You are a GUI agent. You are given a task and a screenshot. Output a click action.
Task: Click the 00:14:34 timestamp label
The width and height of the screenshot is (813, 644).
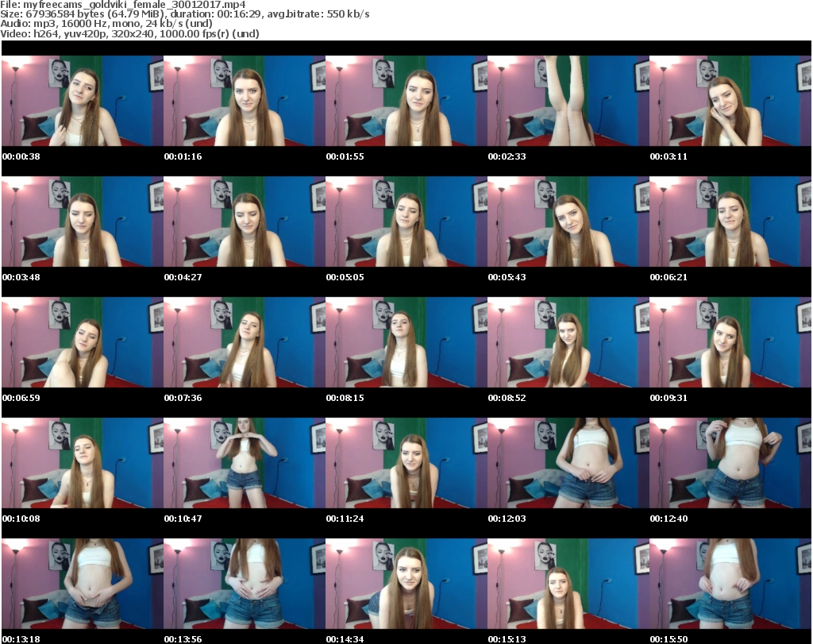[345, 639]
